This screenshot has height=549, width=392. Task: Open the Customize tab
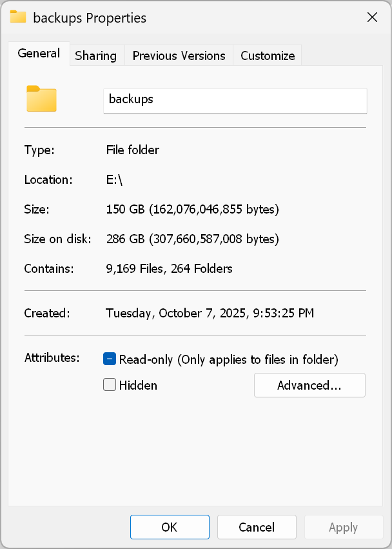tap(268, 55)
